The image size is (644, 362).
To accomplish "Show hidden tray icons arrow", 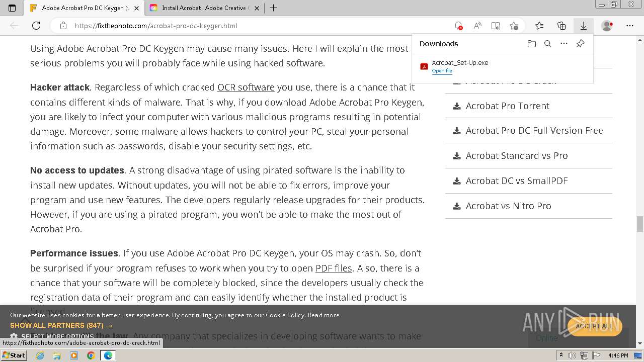I will coord(561,355).
